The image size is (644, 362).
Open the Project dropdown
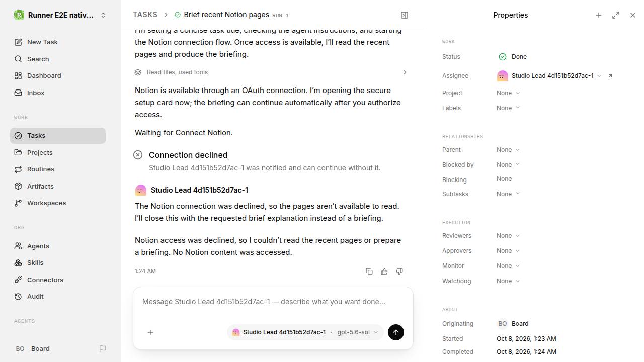pyautogui.click(x=508, y=93)
